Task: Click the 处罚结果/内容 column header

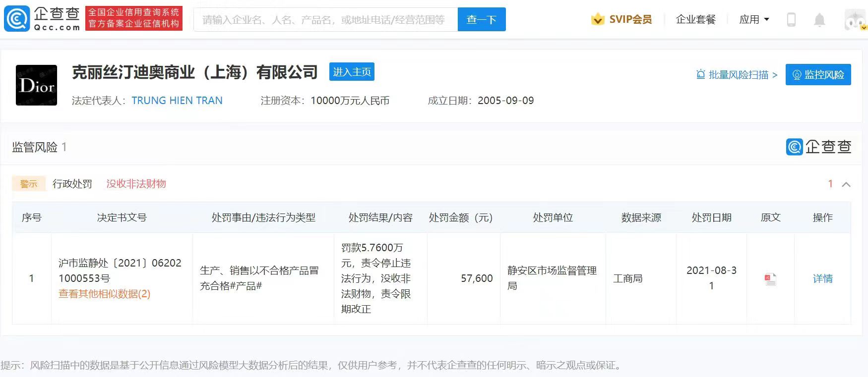Action: tap(380, 217)
